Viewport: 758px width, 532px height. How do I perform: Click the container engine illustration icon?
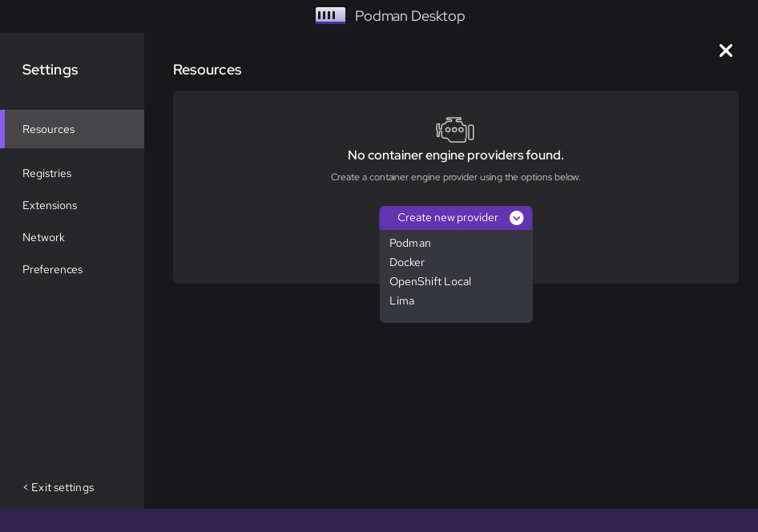pyautogui.click(x=455, y=130)
